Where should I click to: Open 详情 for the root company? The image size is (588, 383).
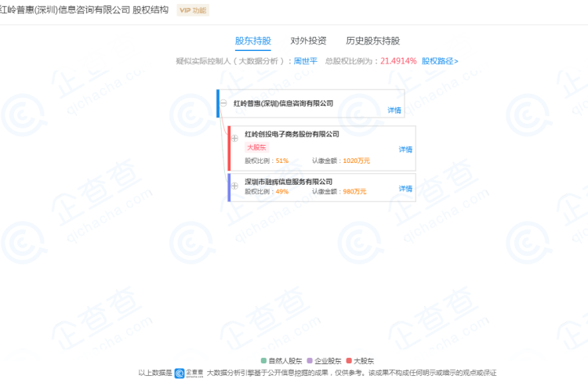click(394, 110)
